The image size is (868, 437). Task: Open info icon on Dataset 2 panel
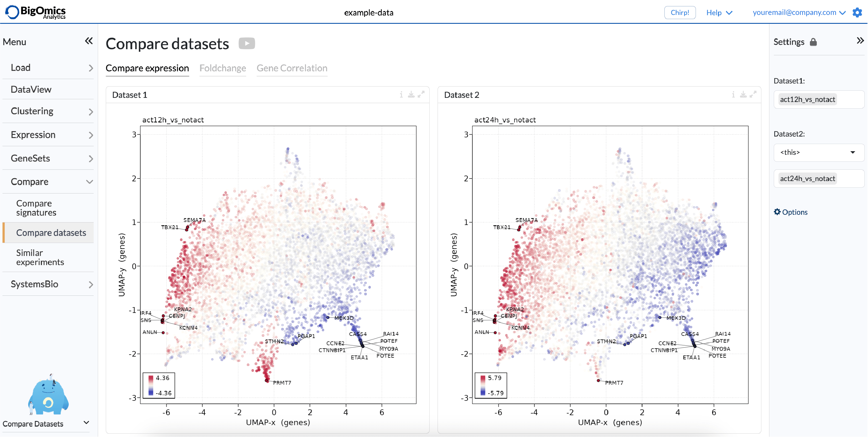pyautogui.click(x=733, y=95)
